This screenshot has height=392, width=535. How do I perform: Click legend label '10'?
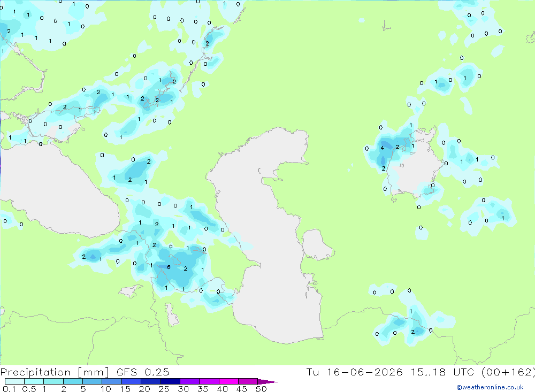[106, 389]
